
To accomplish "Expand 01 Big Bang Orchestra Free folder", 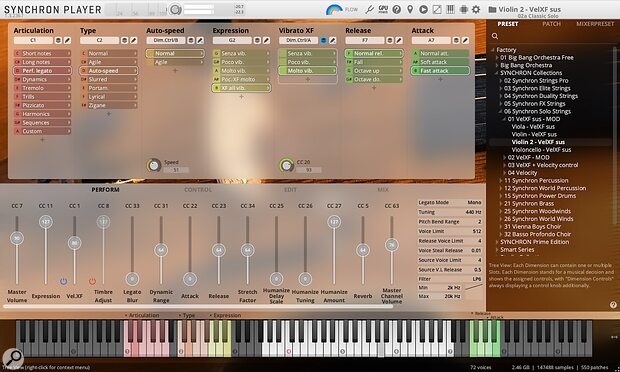I will (x=497, y=58).
